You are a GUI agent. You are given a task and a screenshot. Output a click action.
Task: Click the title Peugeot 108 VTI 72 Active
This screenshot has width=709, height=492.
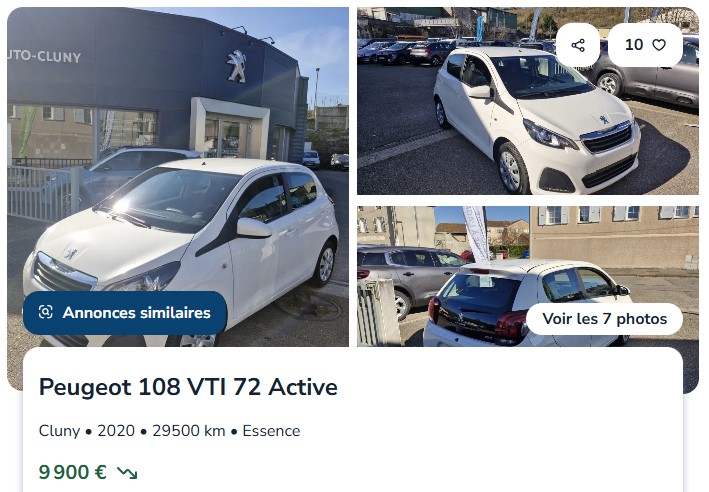[x=188, y=387]
